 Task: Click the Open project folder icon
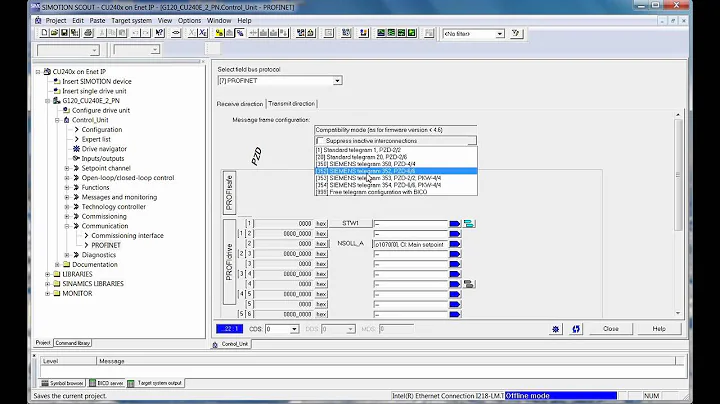pos(54,33)
